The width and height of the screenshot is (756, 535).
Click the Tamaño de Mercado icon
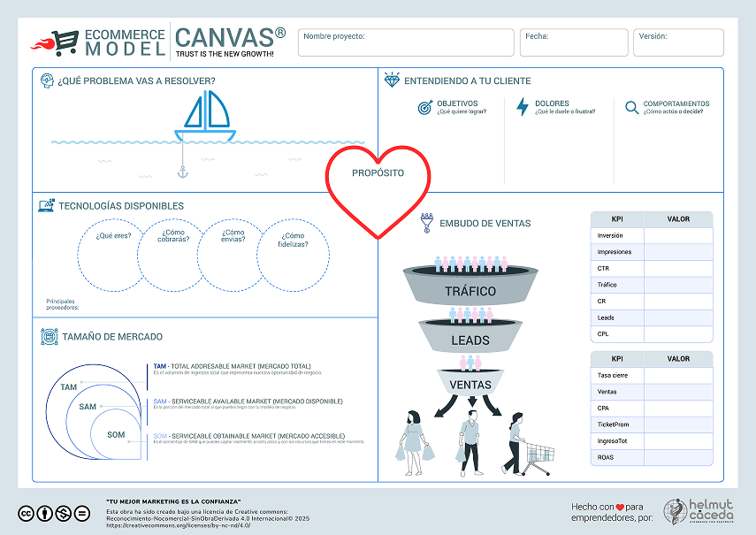pos(49,337)
